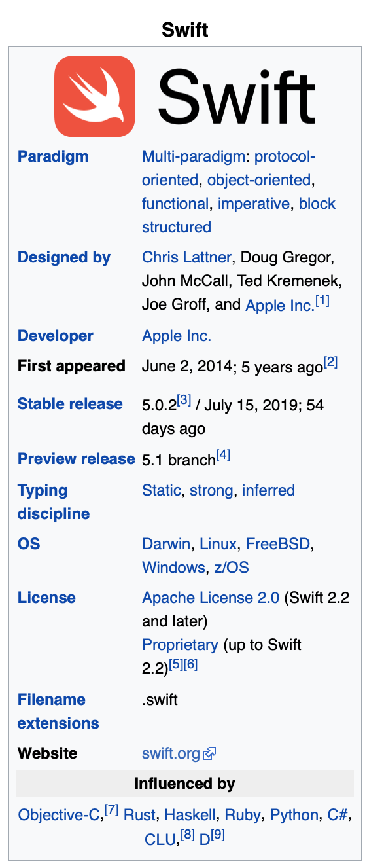Viewport: 365px width, 868px height.
Task: Click citation [1] after Apple Inc.
Action: point(322,301)
